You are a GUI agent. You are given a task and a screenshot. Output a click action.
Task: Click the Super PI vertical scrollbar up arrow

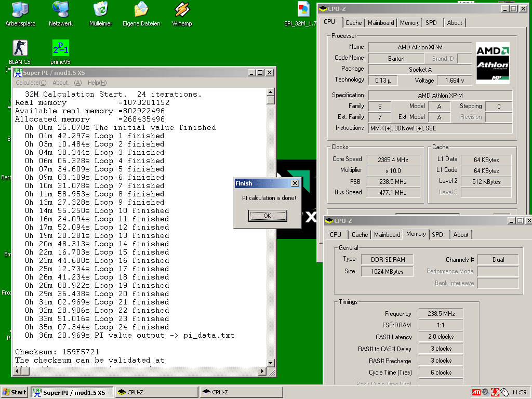click(270, 92)
